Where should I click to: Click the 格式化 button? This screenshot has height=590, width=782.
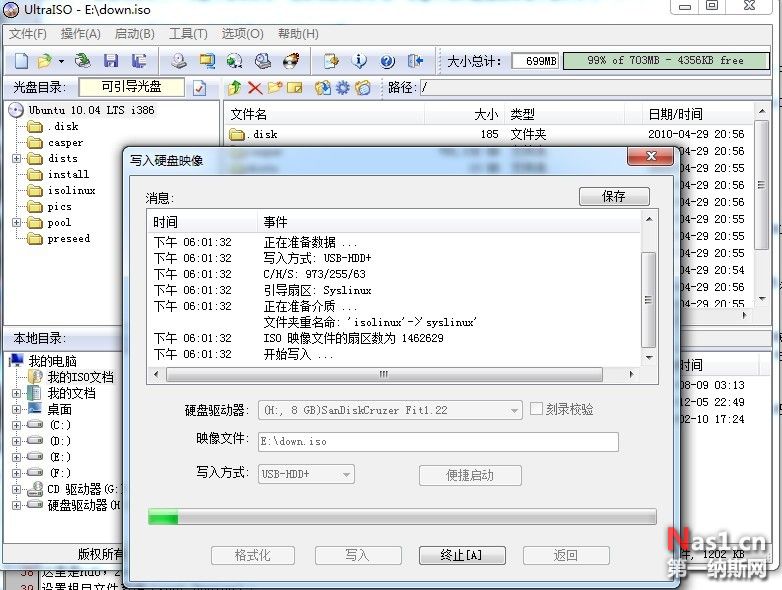(253, 556)
